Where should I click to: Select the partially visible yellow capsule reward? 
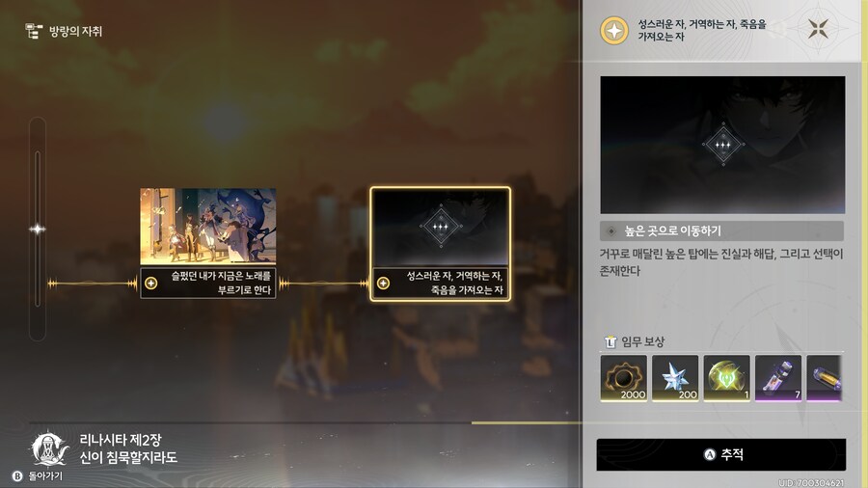(x=825, y=378)
